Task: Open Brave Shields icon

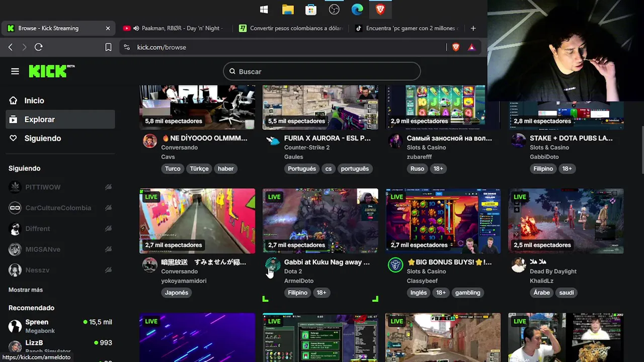Action: [x=456, y=47]
